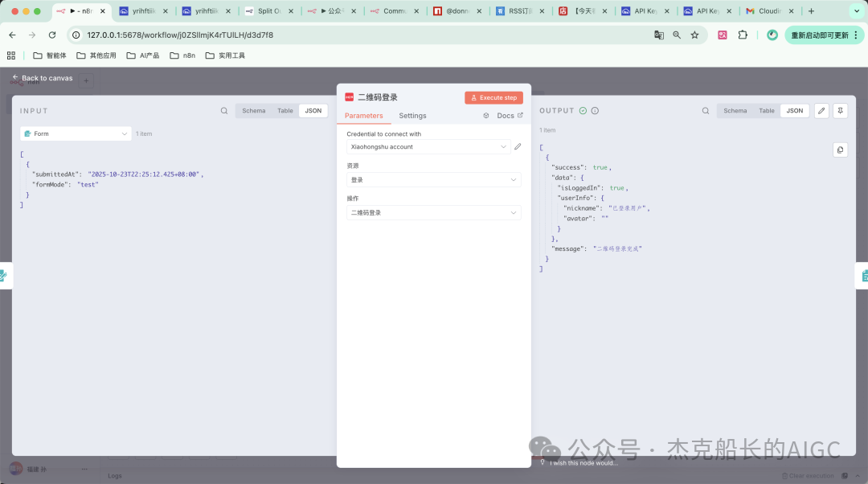
Task: Select the Parameters tab
Action: point(364,116)
